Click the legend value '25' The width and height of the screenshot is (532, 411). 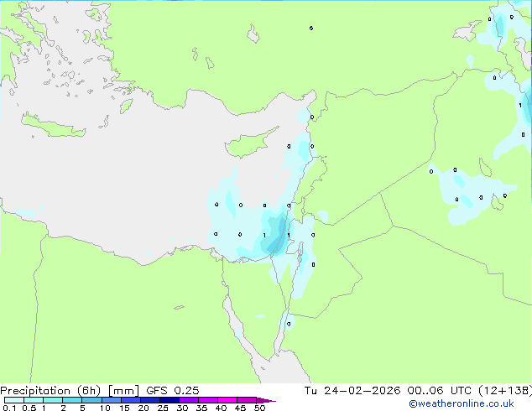coord(163,408)
